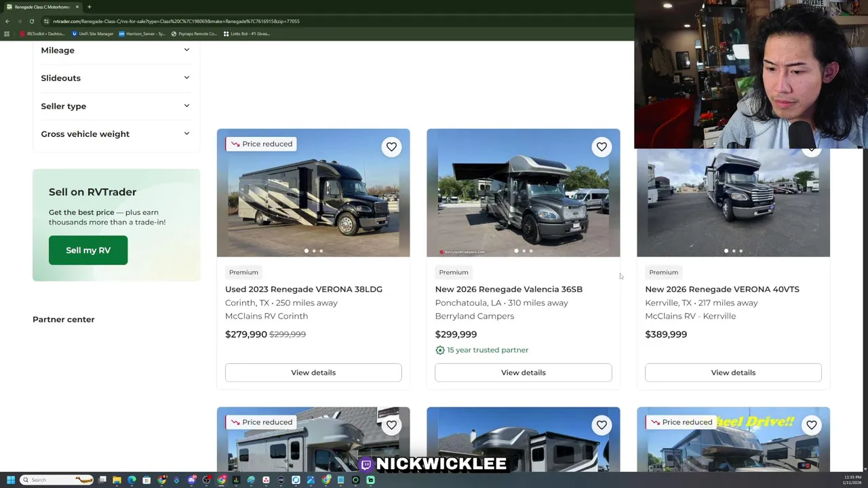Open Task View from taskbar
This screenshot has height=488, width=868.
tap(102, 480)
